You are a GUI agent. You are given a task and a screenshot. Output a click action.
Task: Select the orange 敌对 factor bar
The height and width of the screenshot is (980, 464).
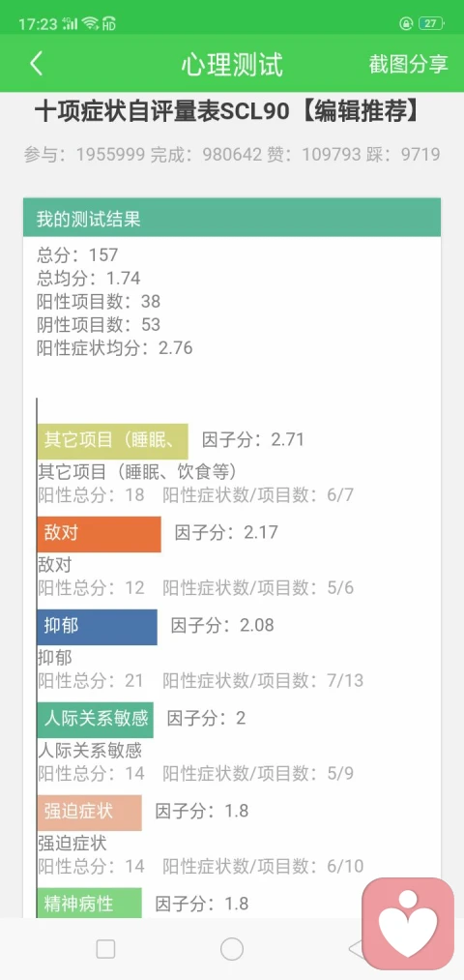click(x=99, y=534)
